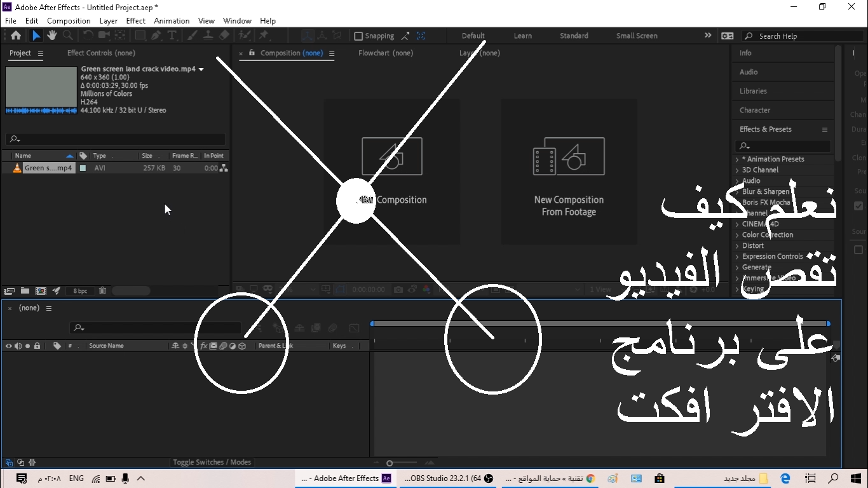Image resolution: width=868 pixels, height=488 pixels.
Task: Delete selected project item with trash icon
Action: [102, 291]
